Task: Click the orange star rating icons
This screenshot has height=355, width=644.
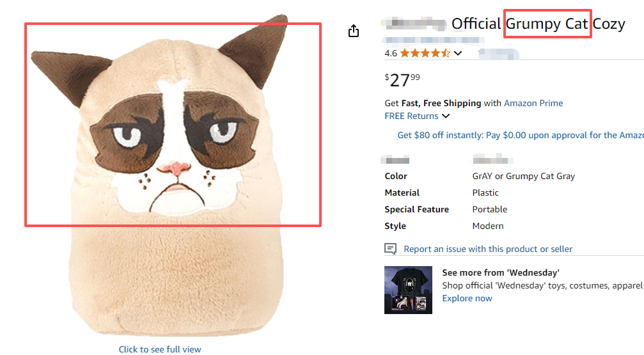Action: click(x=425, y=53)
